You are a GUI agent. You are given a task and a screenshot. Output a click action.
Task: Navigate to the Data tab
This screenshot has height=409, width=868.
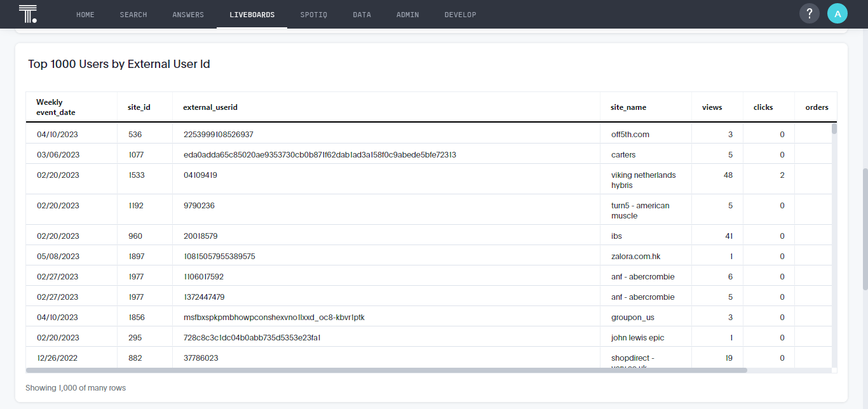[x=362, y=15]
